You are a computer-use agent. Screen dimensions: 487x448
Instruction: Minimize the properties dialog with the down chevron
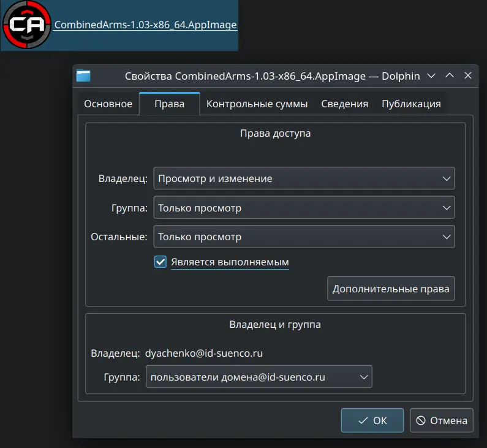click(431, 75)
